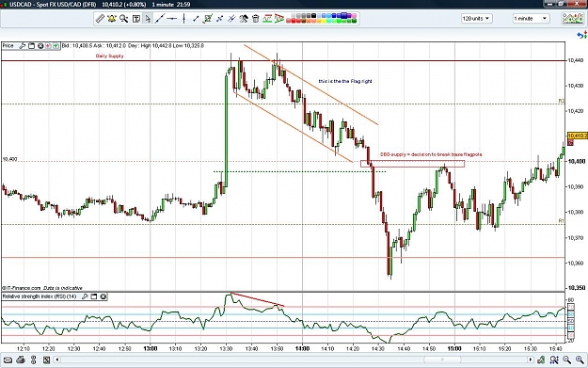Click the red sell arrow in Price panel
Image resolution: width=588 pixels, height=368 pixels.
48,46
